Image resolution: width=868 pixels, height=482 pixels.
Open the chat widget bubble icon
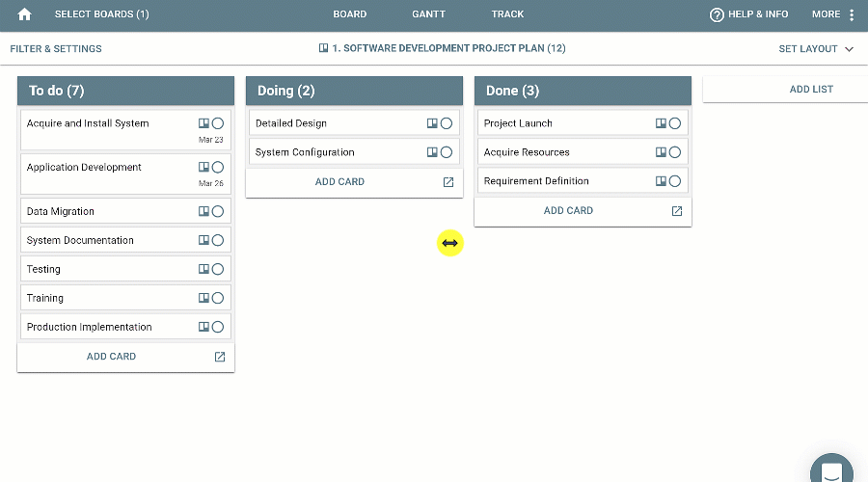tap(829, 471)
